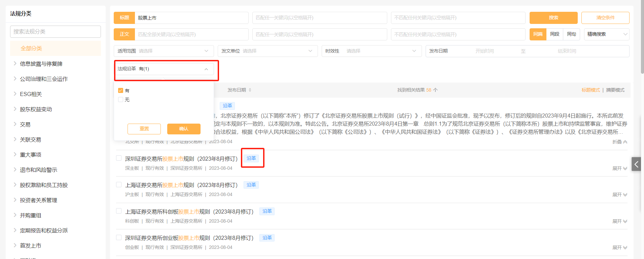Open the 精确搜索 dropdown
The height and width of the screenshot is (259, 644).
[x=607, y=34]
